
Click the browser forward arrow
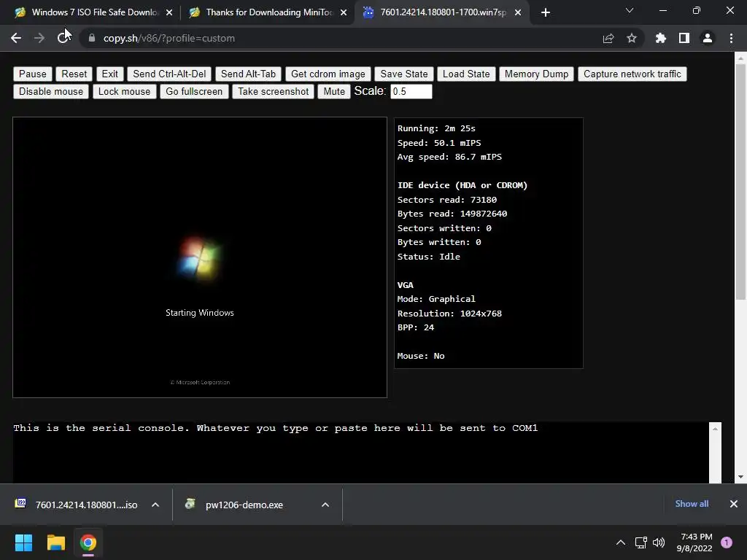coord(39,38)
